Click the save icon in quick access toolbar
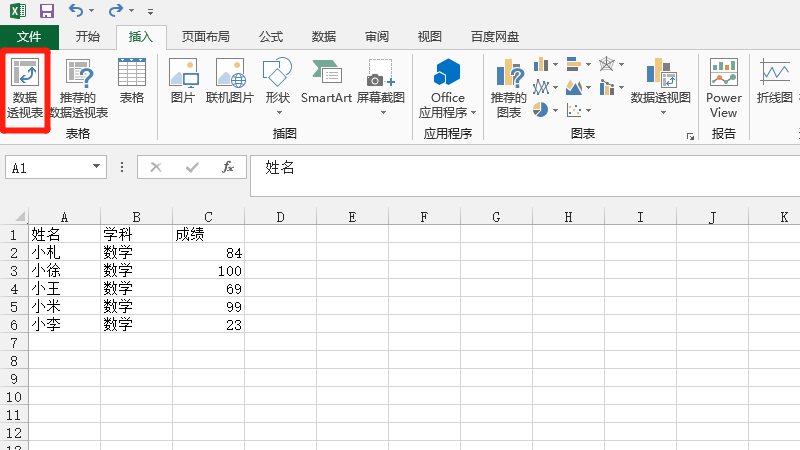Viewport: 800px width, 450px height. pyautogui.click(x=46, y=12)
